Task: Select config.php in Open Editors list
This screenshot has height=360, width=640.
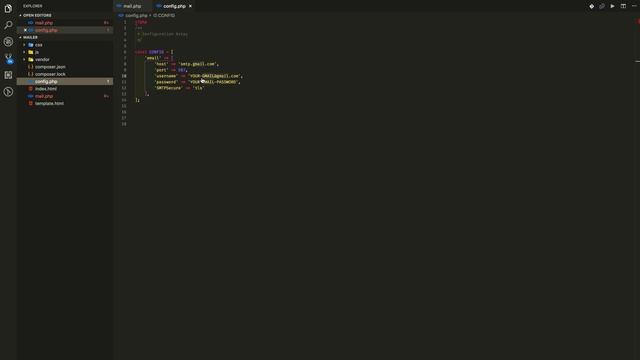Action: click(x=46, y=30)
